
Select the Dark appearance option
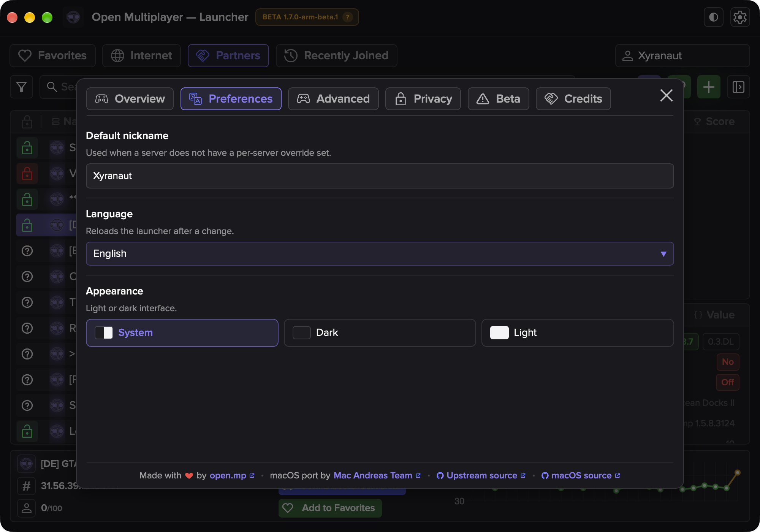click(380, 333)
